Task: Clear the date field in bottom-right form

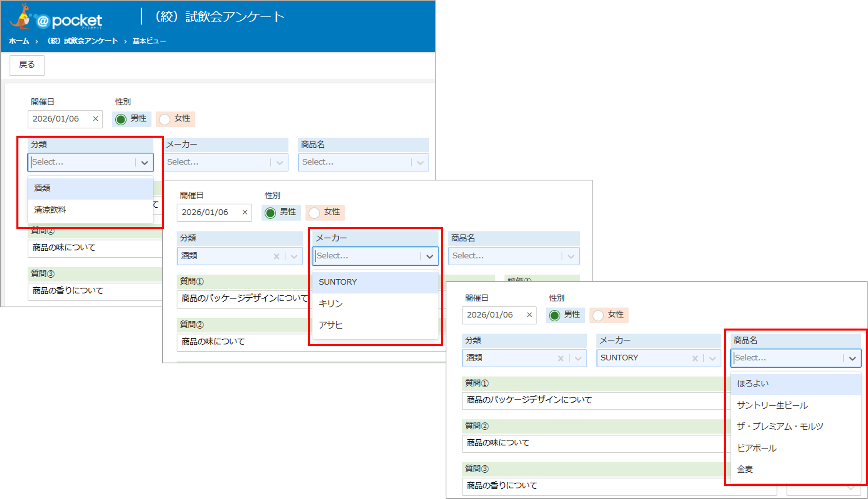Action: click(529, 315)
